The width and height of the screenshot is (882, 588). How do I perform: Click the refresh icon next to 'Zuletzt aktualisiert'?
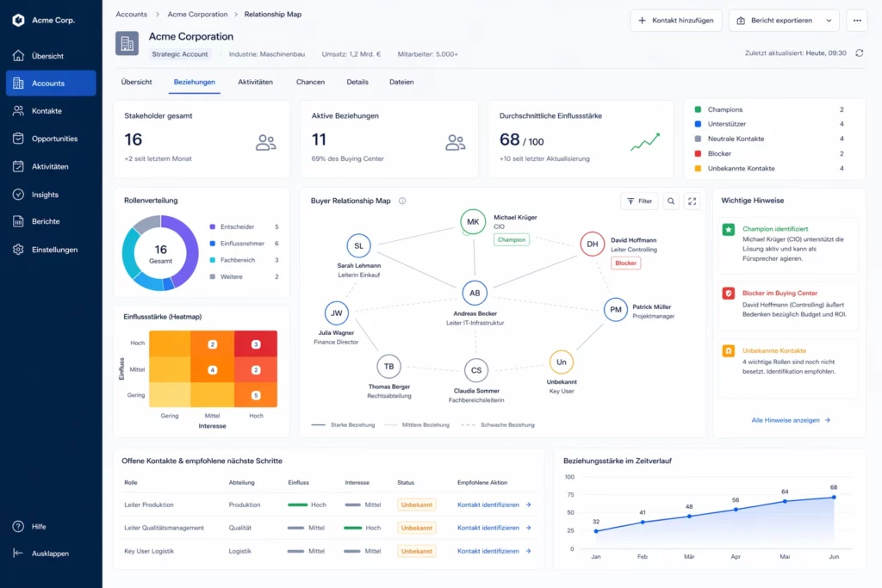tap(858, 52)
